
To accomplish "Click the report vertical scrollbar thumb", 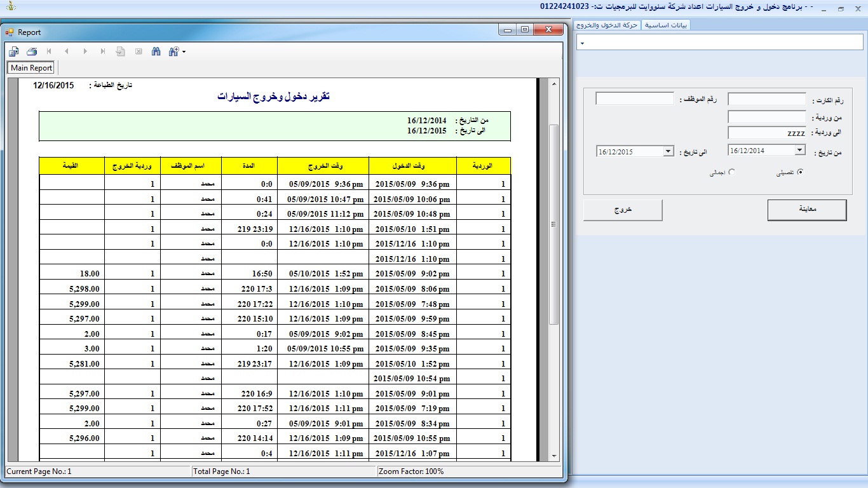I will (x=554, y=224).
